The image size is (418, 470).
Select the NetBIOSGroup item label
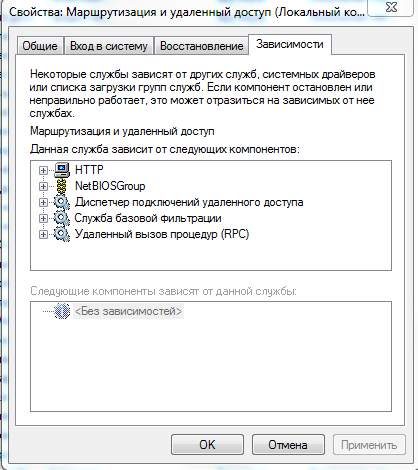(x=110, y=186)
